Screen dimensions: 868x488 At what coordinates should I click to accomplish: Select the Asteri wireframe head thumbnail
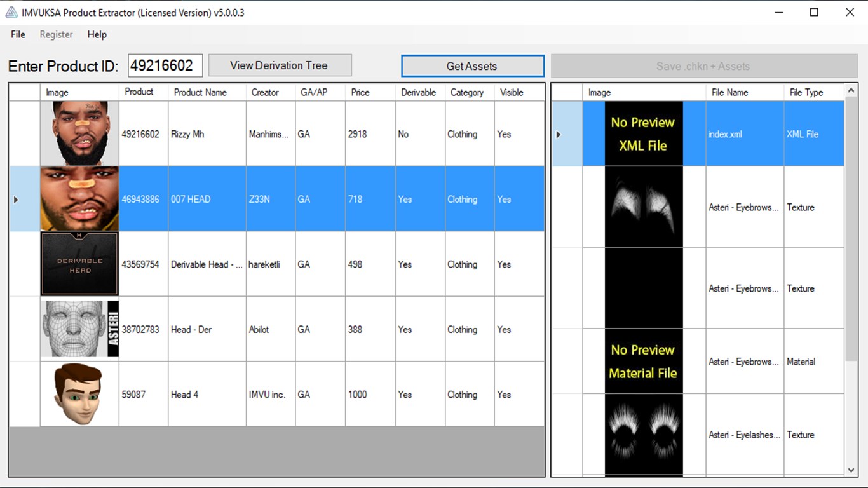pyautogui.click(x=79, y=329)
